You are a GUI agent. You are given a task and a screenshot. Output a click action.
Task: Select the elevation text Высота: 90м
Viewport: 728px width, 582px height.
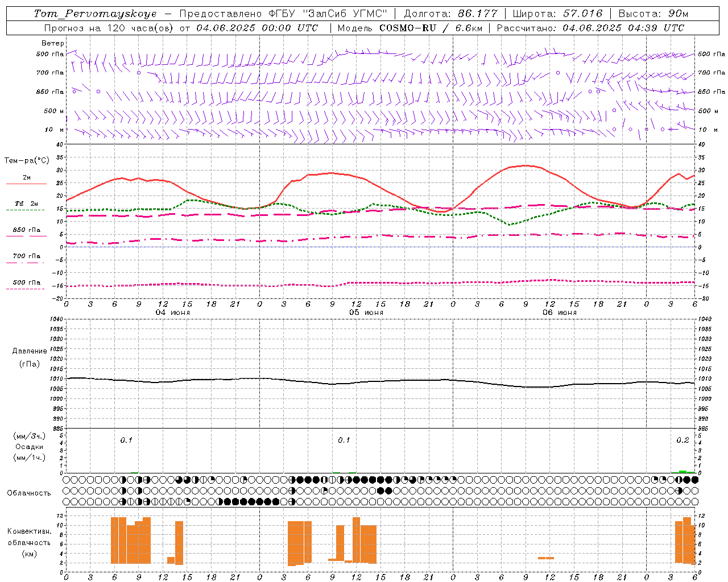tap(653, 14)
